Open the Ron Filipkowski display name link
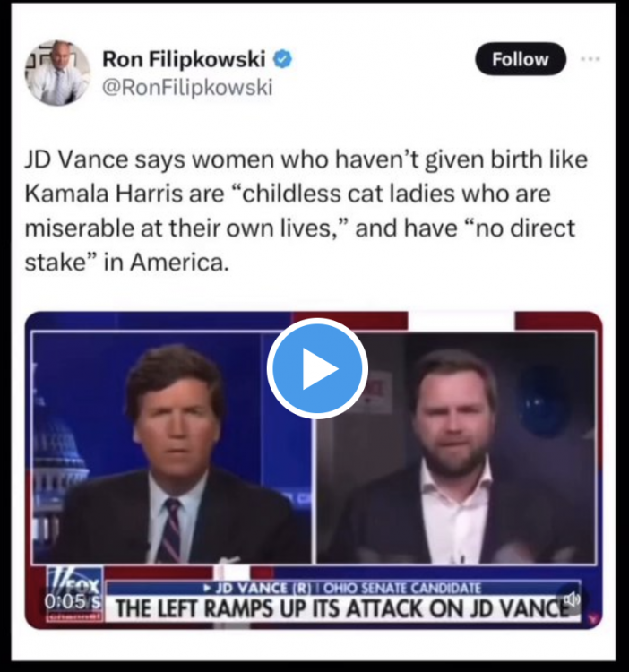 pos(184,59)
